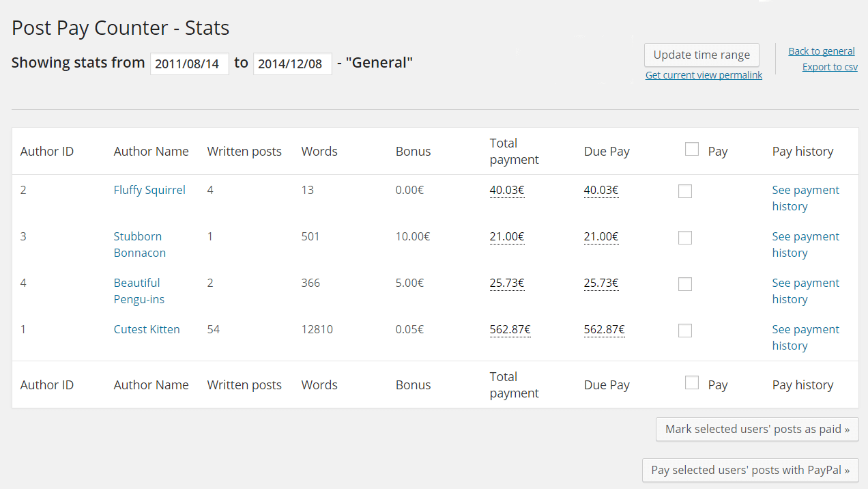Viewport: 868px width, 489px height.
Task: Click Fluffy Squirrel's 40.03€ total payment
Action: click(506, 190)
